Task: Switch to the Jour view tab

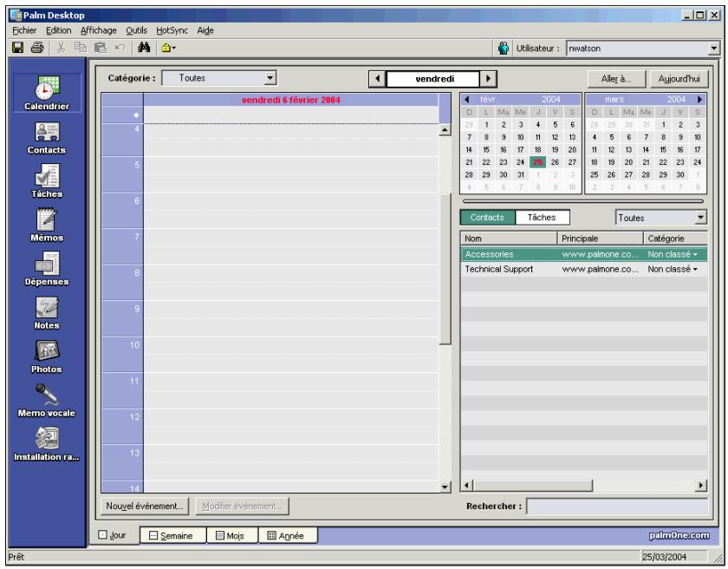Action: tap(114, 535)
